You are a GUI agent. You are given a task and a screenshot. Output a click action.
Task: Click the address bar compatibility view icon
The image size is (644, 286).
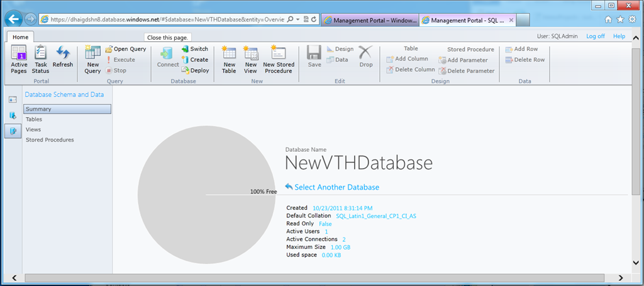coord(306,20)
